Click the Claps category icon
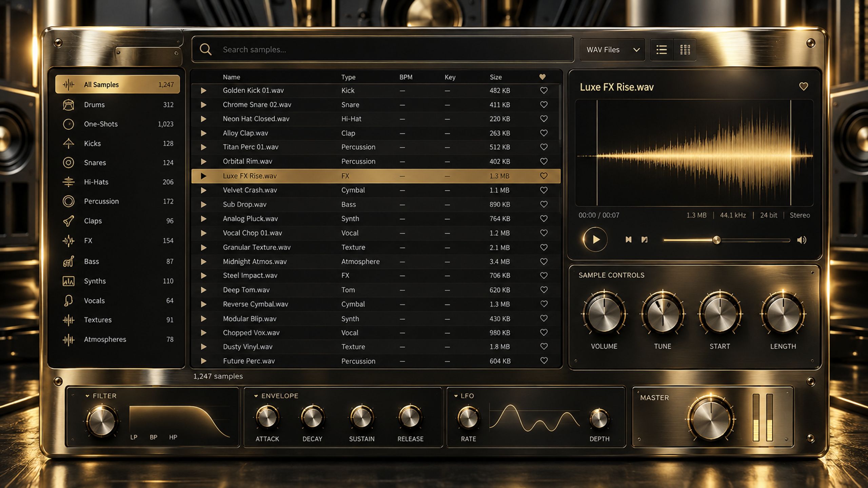 click(x=68, y=221)
